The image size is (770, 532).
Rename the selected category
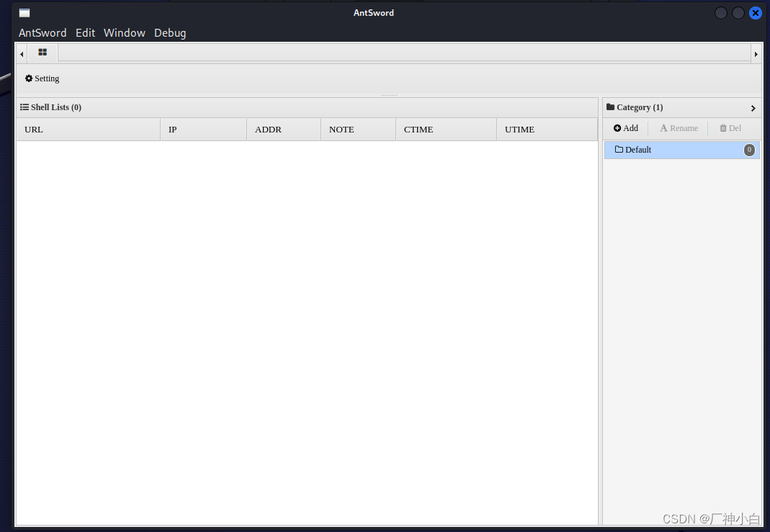pyautogui.click(x=679, y=128)
